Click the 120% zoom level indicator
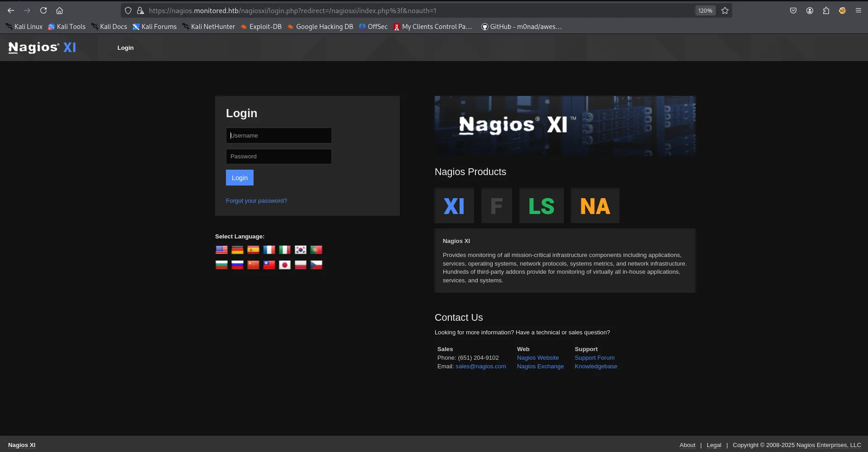 pos(705,10)
